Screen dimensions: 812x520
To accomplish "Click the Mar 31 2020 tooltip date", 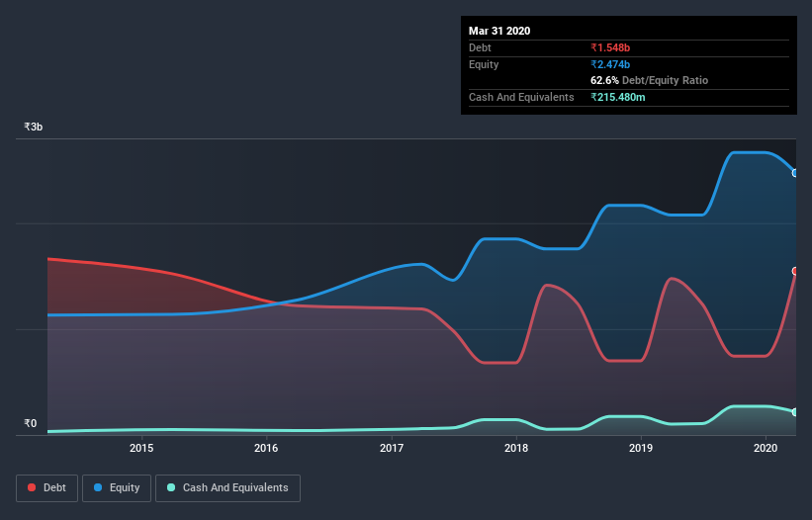I will point(499,31).
